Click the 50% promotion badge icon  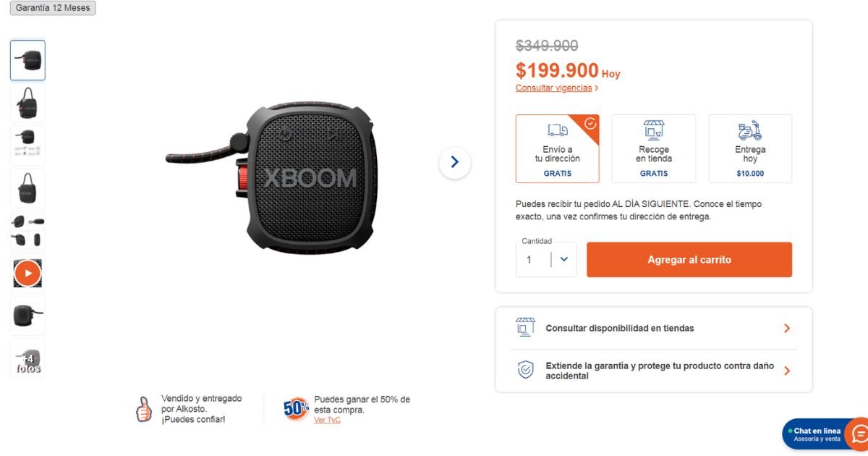coord(296,409)
